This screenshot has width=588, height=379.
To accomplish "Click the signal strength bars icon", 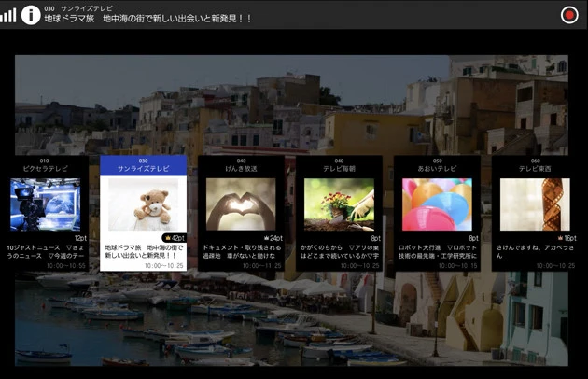I will pos(8,15).
